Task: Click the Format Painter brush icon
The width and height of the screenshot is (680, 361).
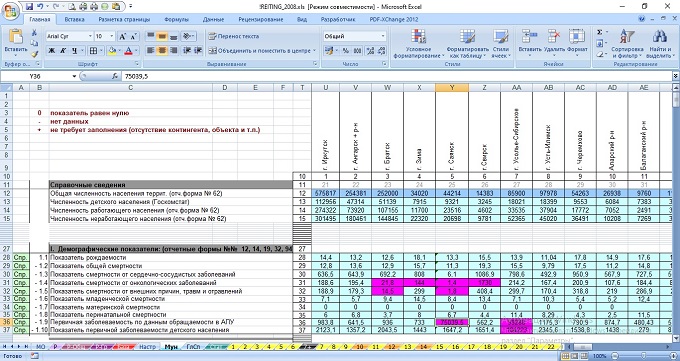Action: click(34, 54)
